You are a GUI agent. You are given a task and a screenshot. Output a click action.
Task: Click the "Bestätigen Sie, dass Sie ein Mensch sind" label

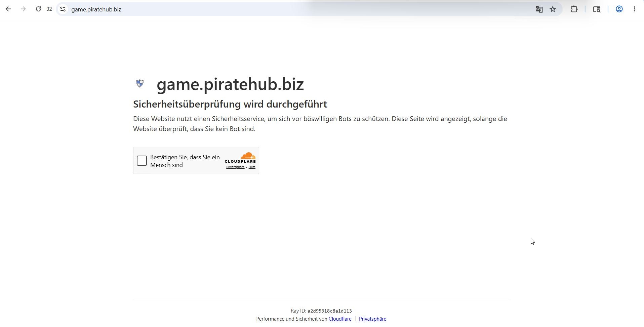(185, 161)
